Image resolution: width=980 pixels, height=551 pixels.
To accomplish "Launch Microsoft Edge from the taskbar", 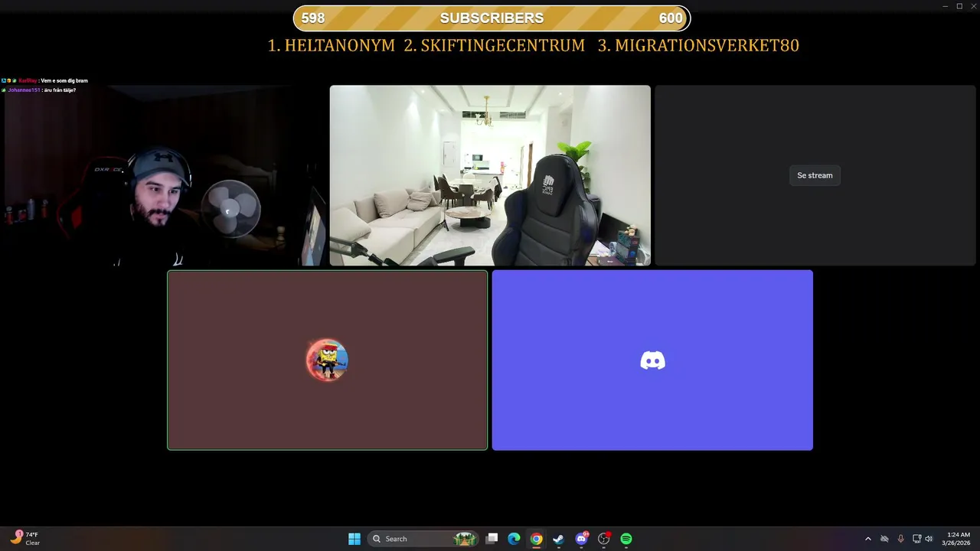I will point(514,539).
